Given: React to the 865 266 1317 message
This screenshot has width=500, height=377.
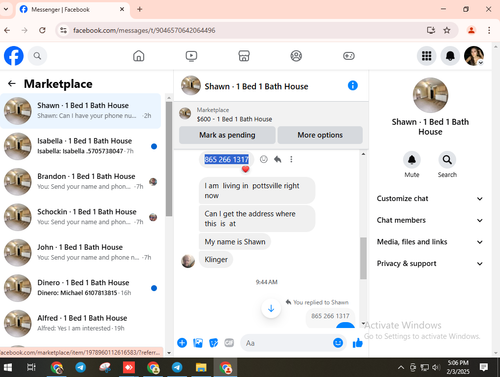Looking at the screenshot, I should 264,159.
